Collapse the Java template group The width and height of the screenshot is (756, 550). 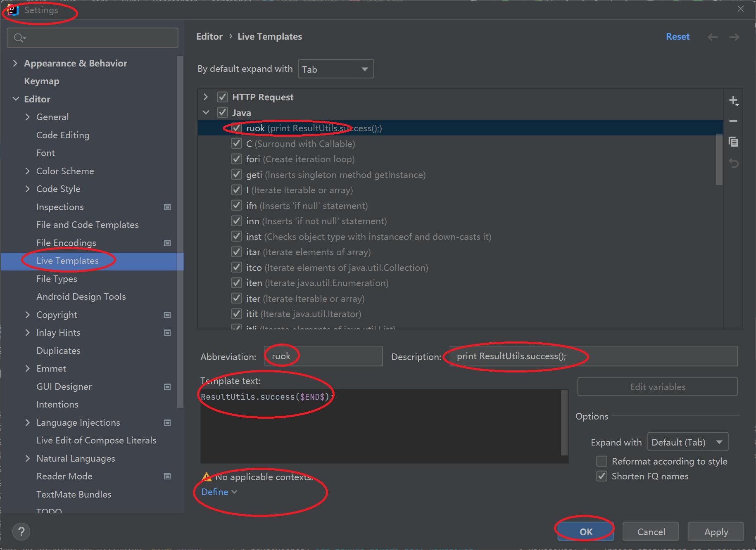[x=206, y=112]
